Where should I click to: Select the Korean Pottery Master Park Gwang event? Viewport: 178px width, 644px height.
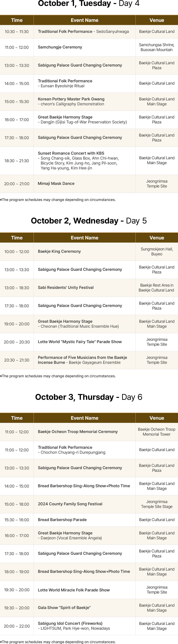(71, 99)
